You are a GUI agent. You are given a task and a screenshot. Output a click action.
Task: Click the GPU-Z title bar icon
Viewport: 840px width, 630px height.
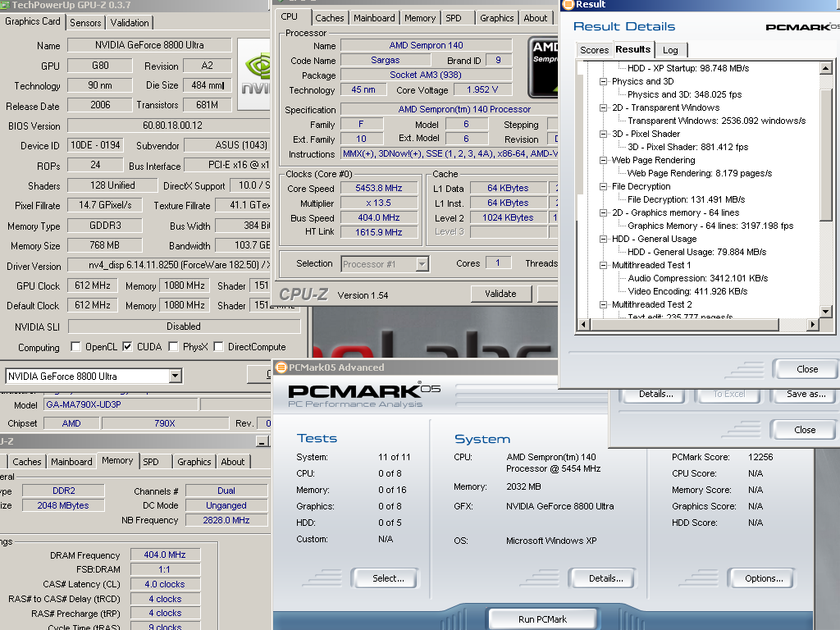4,5
